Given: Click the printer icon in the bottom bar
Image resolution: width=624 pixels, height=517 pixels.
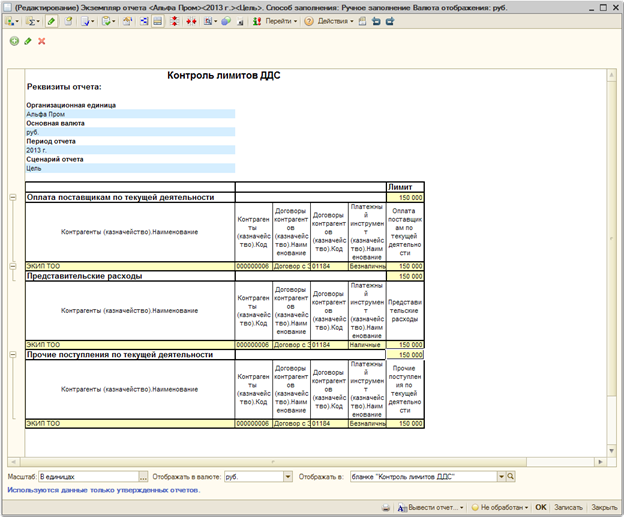Looking at the screenshot, I should 386,508.
